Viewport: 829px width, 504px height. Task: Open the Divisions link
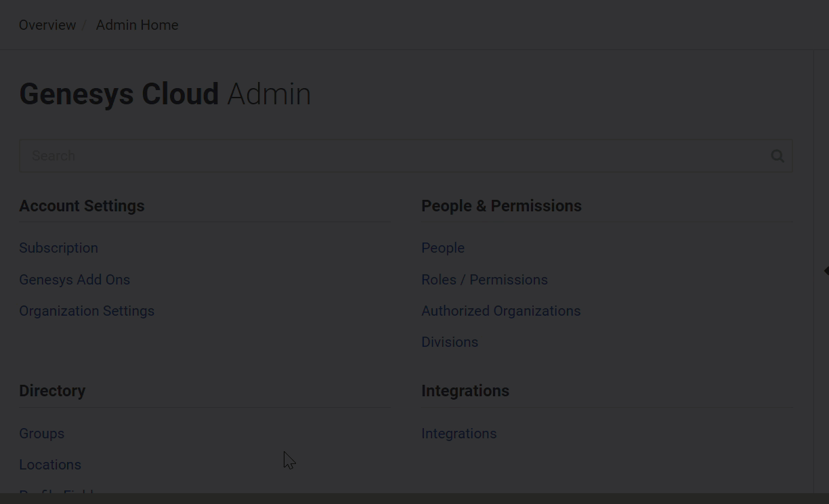[450, 342]
